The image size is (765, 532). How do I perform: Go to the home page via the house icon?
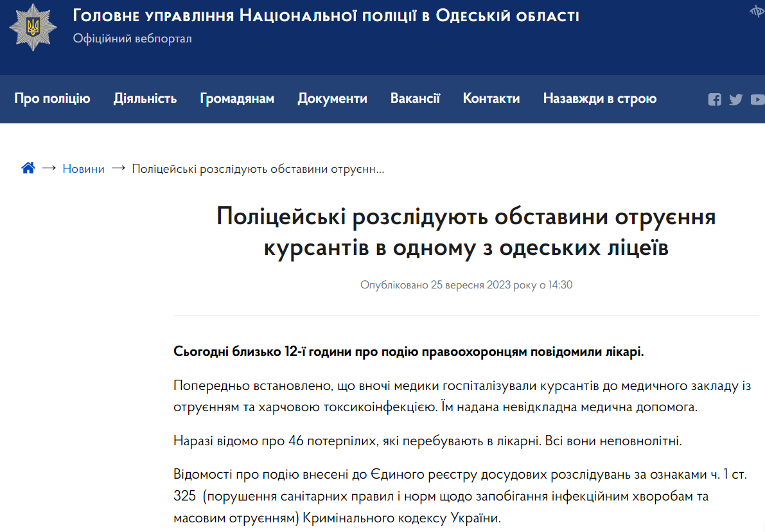(x=28, y=168)
